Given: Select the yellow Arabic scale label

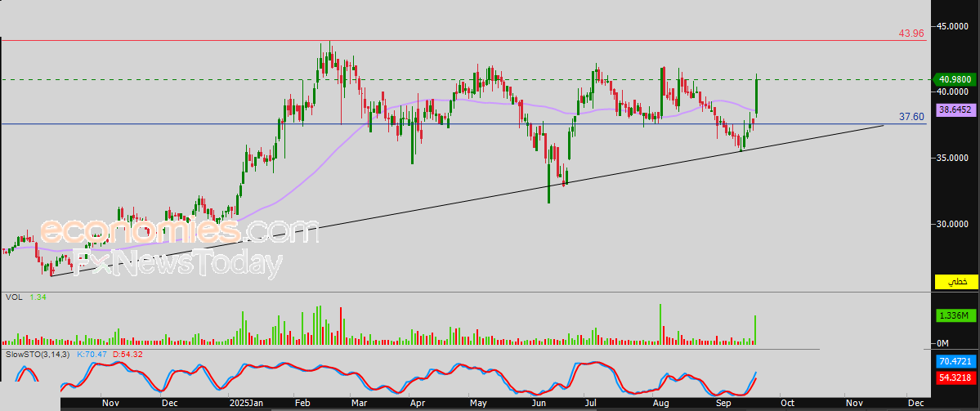Looking at the screenshot, I should (x=955, y=282).
